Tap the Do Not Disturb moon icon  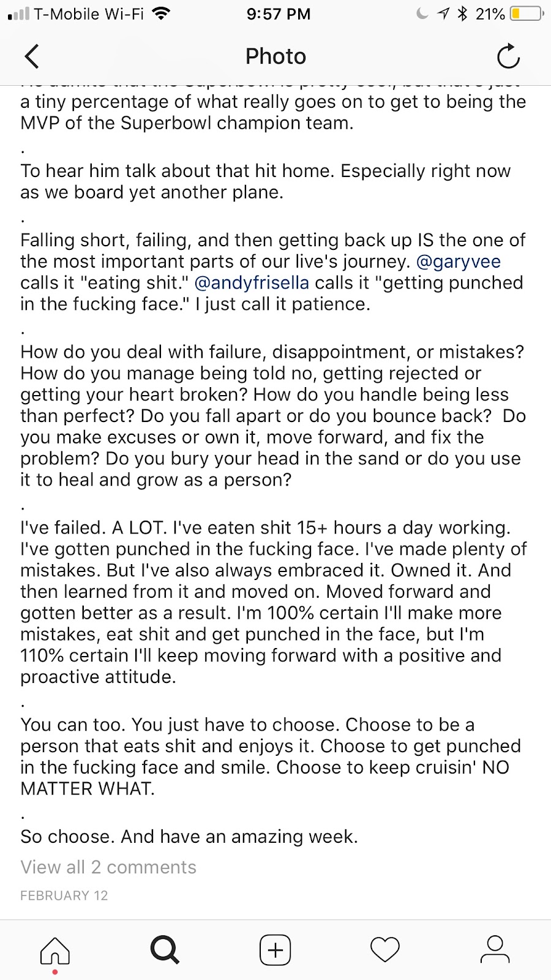(x=422, y=13)
